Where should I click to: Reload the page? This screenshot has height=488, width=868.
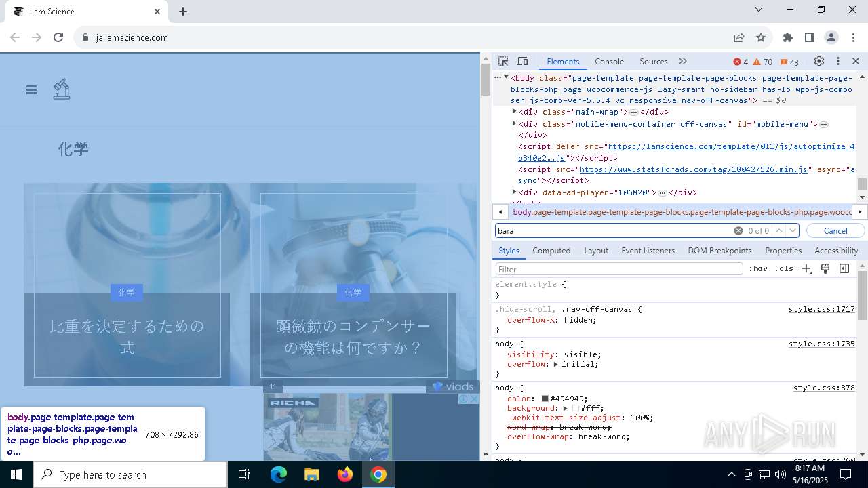(58, 37)
